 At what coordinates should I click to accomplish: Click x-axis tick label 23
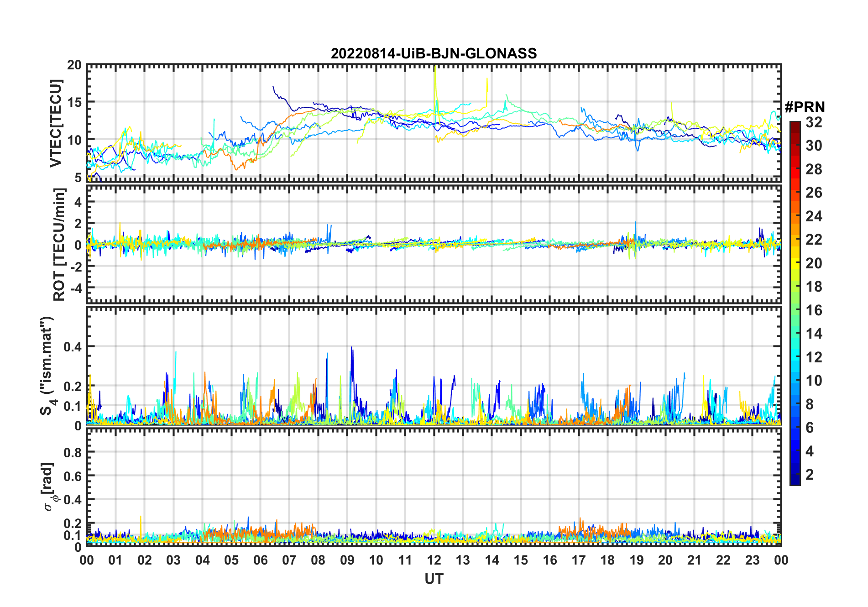(752, 560)
